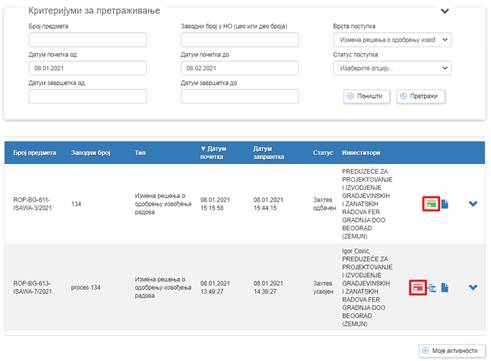This screenshot has width=491, height=361.
Task: Focus the Број предмета input field
Action: [88, 40]
